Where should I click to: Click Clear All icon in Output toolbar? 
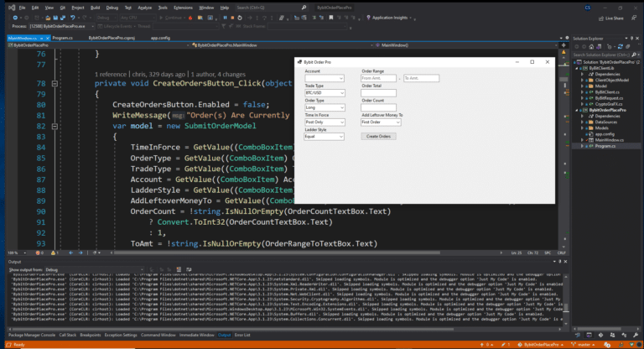coord(179,269)
